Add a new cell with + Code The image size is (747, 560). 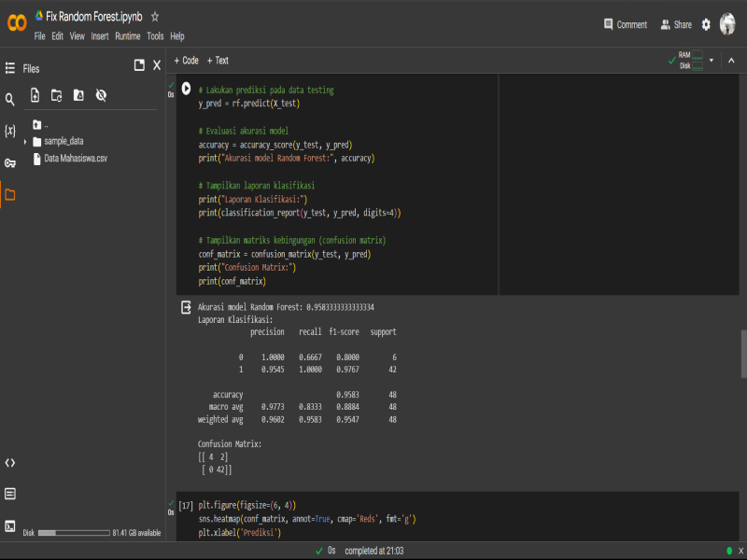(x=186, y=61)
